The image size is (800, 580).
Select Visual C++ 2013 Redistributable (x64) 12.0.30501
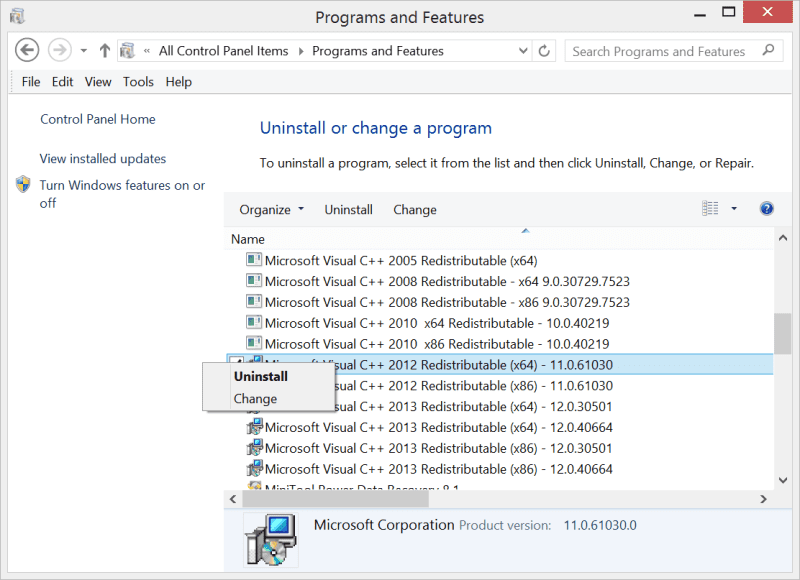pos(474,407)
